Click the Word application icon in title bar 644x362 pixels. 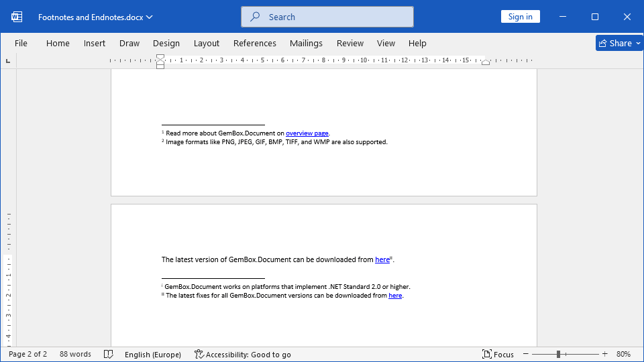pyautogui.click(x=17, y=17)
